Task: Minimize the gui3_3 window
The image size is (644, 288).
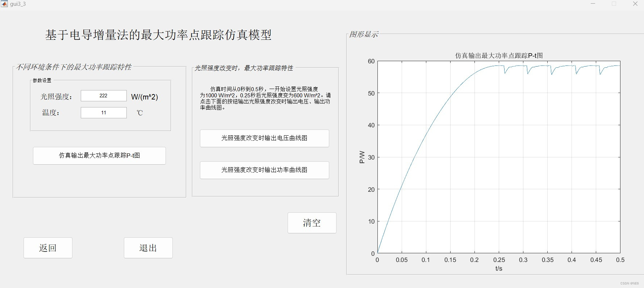Action: [593, 4]
